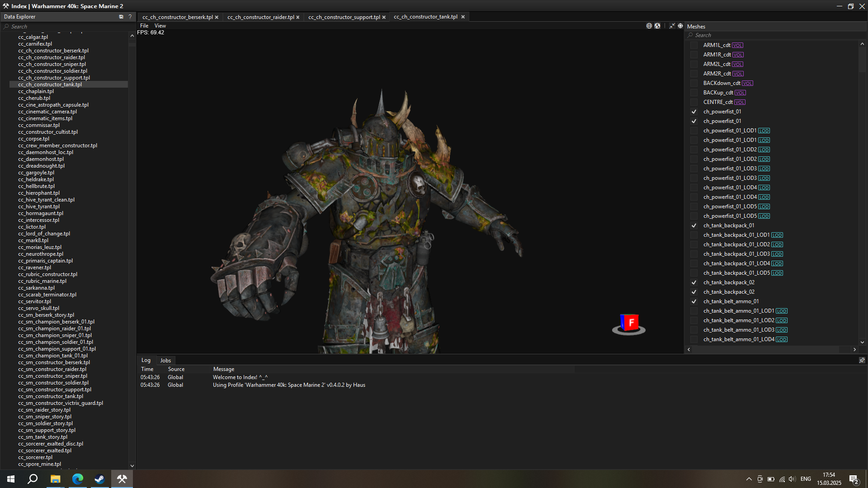Click Meshes horizontal scroll-right arrow
The image size is (868, 488).
point(854,349)
